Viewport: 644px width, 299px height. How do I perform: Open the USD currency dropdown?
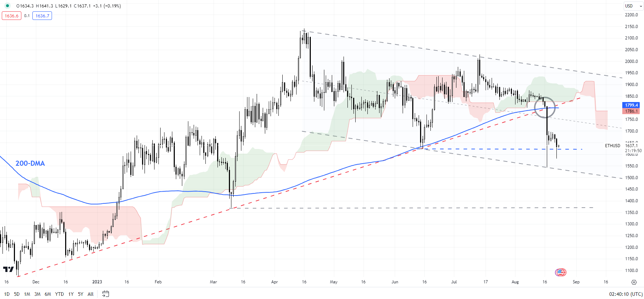click(x=633, y=6)
